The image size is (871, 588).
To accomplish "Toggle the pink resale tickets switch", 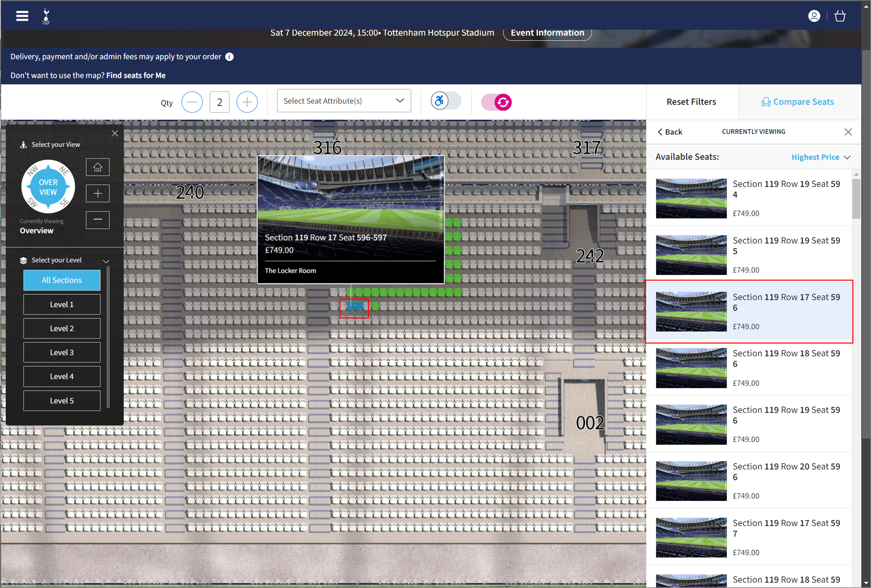I will (496, 102).
